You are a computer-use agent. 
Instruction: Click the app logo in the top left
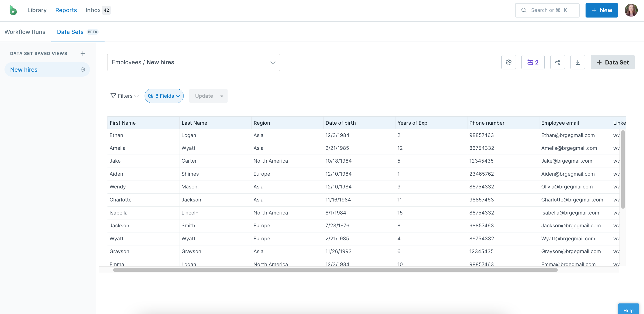(13, 10)
